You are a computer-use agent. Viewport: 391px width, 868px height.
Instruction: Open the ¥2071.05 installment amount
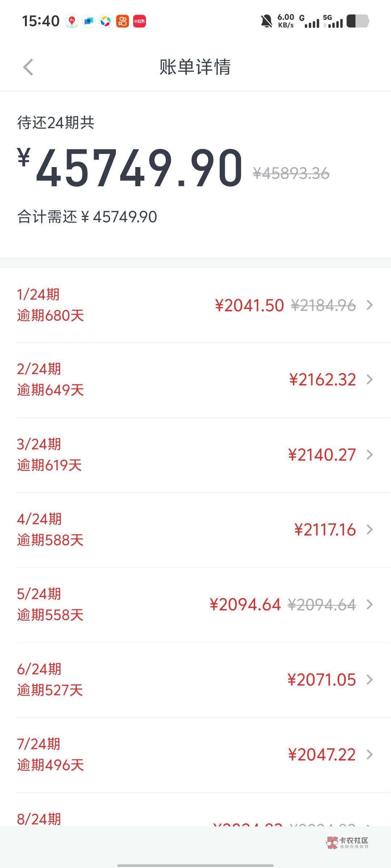(321, 680)
